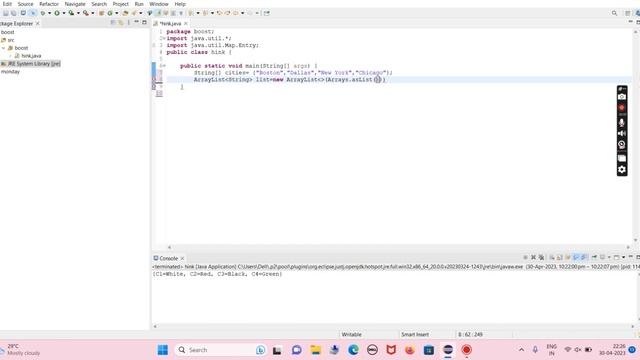Toggle Link with Editor in Package Explorer
This screenshot has height=360, width=640.
point(121,22)
